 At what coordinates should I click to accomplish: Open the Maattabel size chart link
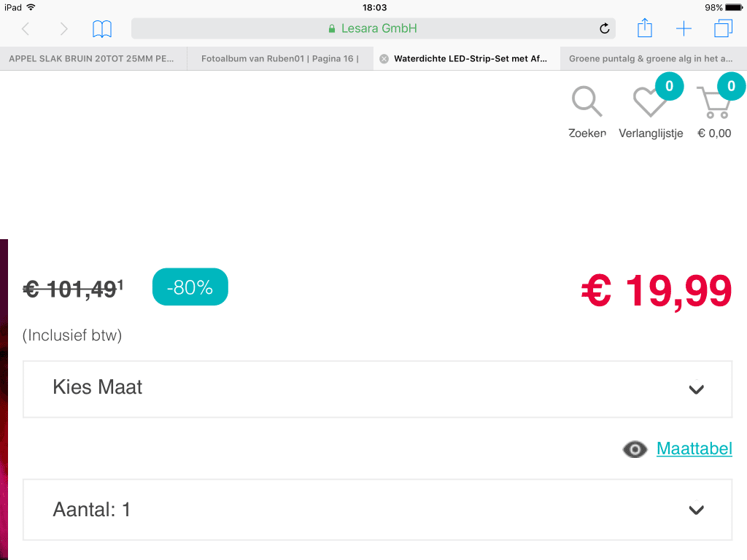click(x=694, y=448)
